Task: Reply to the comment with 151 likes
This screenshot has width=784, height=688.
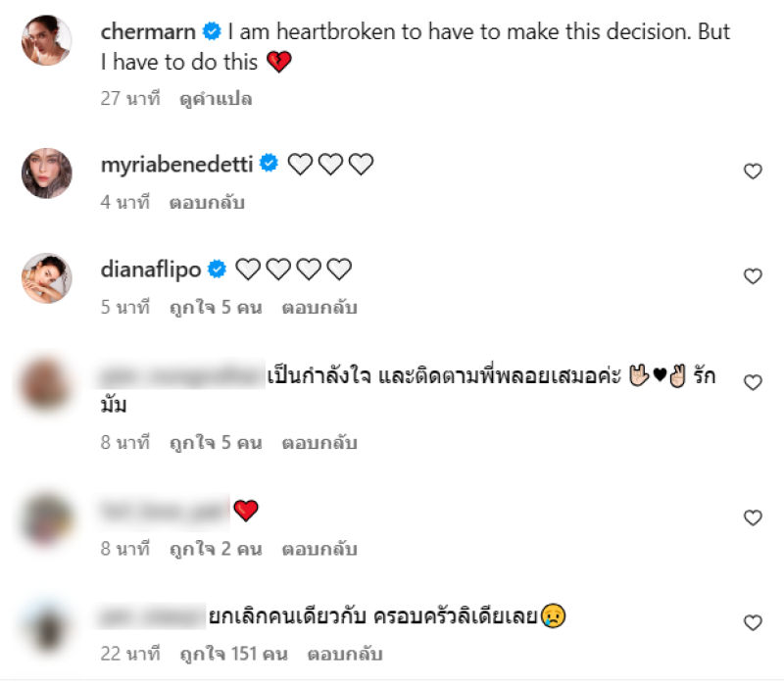Action: tap(345, 654)
